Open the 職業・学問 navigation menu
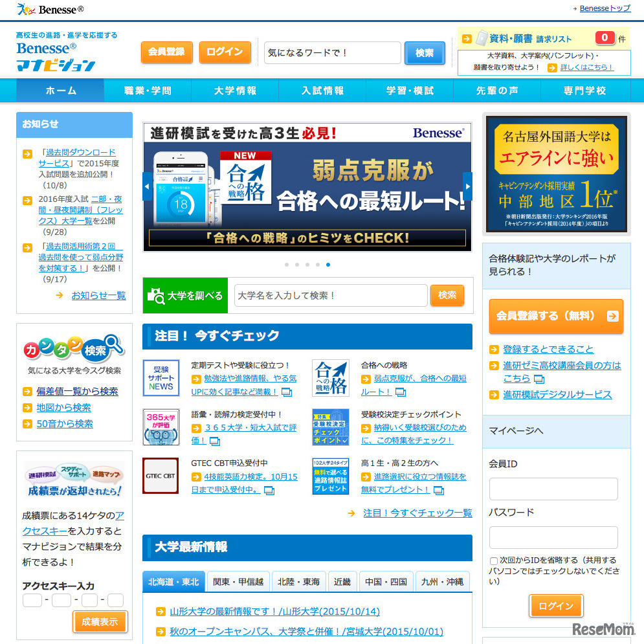Viewport: 644px width, 644px height. pos(148,91)
